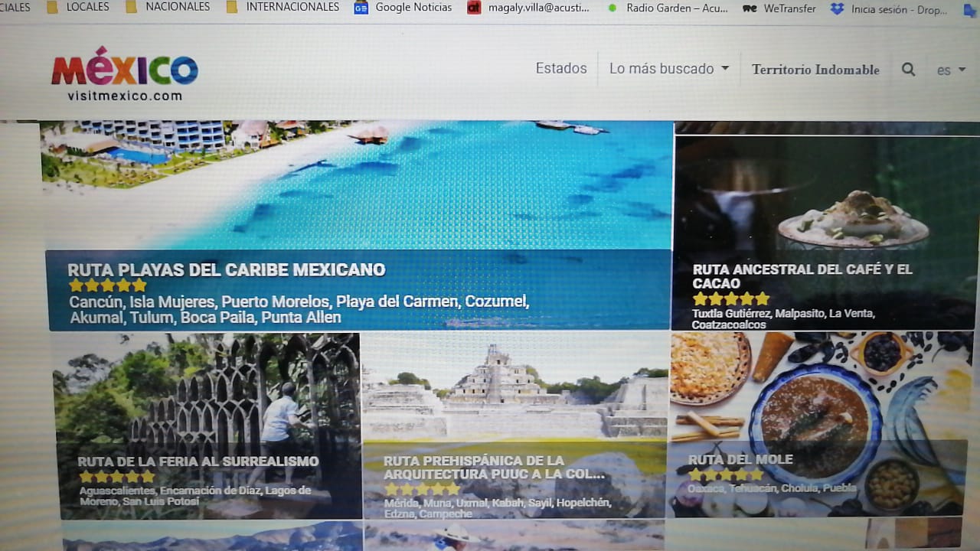980x551 pixels.
Task: Expand the Lo más buscado dropdown
Action: [x=668, y=69]
